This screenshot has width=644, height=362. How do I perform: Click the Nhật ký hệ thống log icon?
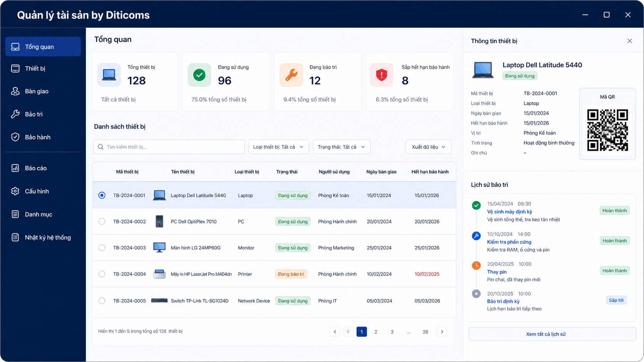[x=15, y=237]
